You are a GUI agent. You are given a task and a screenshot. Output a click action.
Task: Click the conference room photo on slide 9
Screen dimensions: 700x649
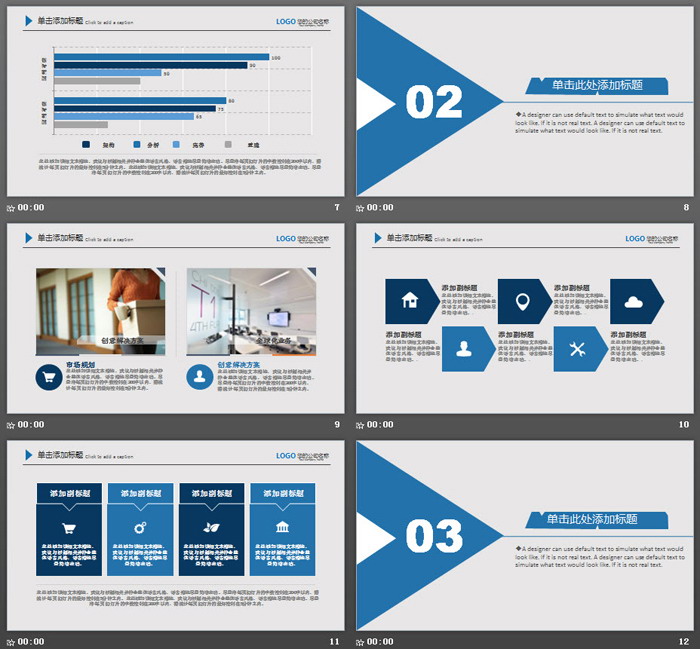(x=251, y=311)
